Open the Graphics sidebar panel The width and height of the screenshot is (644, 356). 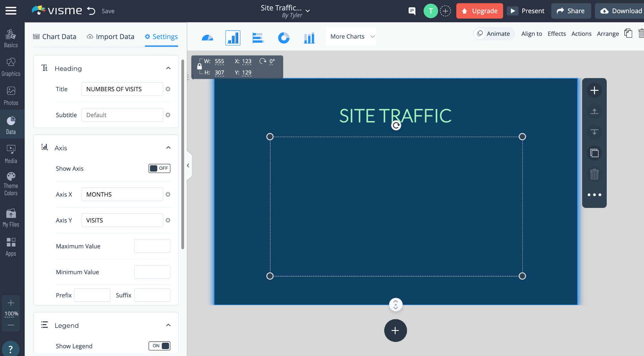click(x=11, y=67)
